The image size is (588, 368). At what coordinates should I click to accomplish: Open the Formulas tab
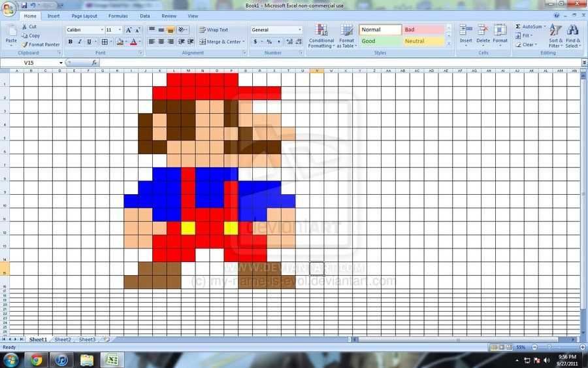118,16
